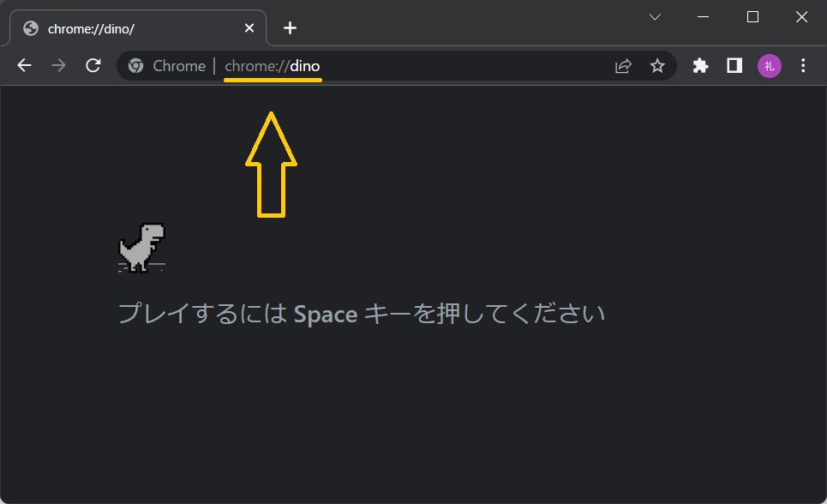Open the purple profile avatar
The width and height of the screenshot is (827, 504).
click(x=769, y=66)
